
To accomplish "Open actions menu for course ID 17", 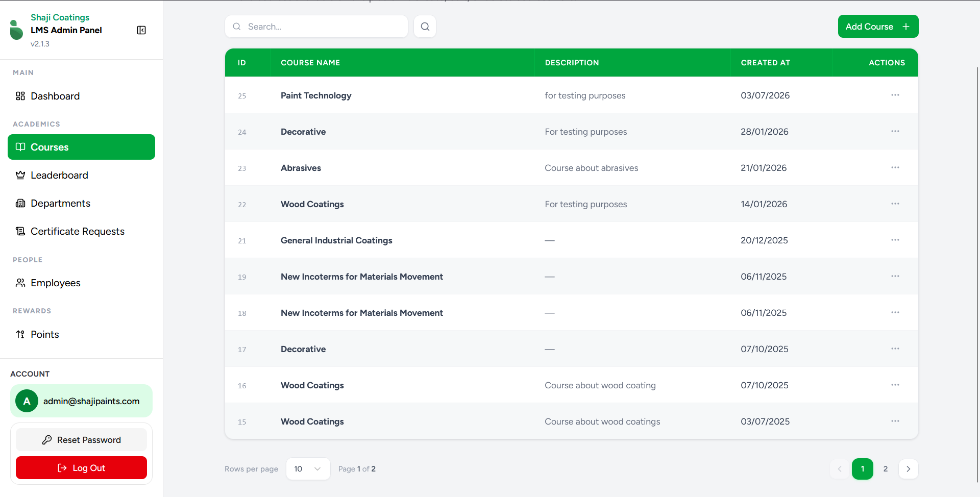I will [895, 349].
